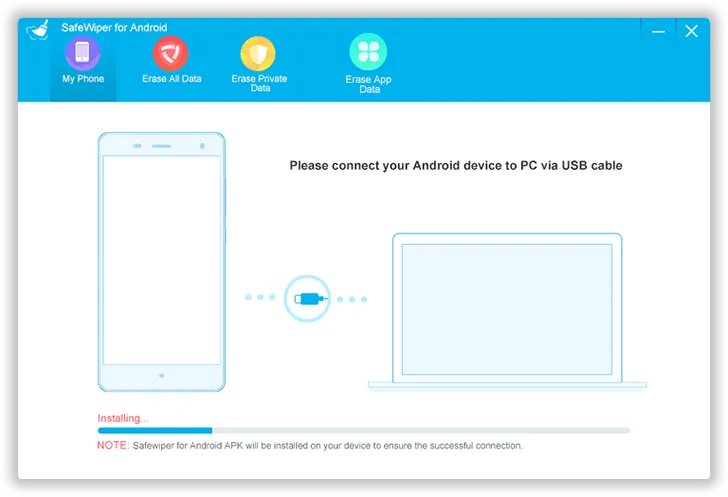The height and width of the screenshot is (497, 728).
Task: Click the phone illustration's blank screen
Action: [x=161, y=260]
